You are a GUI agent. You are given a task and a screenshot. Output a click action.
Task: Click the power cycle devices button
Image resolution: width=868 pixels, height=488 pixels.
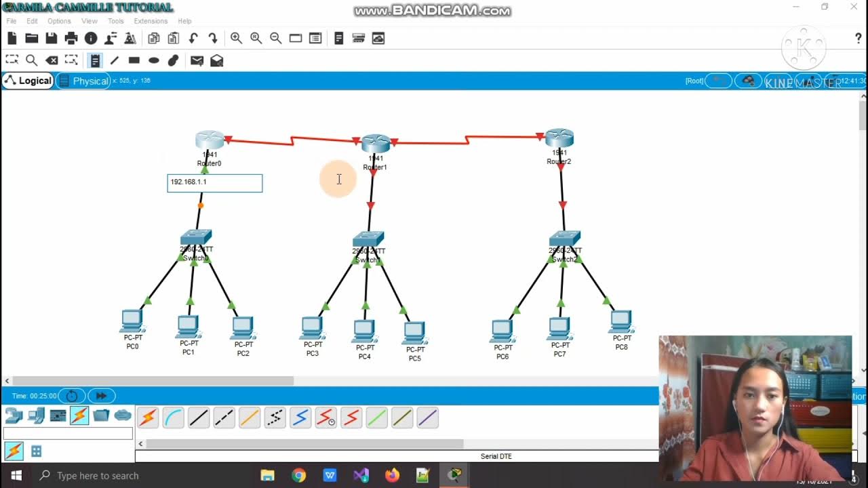tap(72, 396)
